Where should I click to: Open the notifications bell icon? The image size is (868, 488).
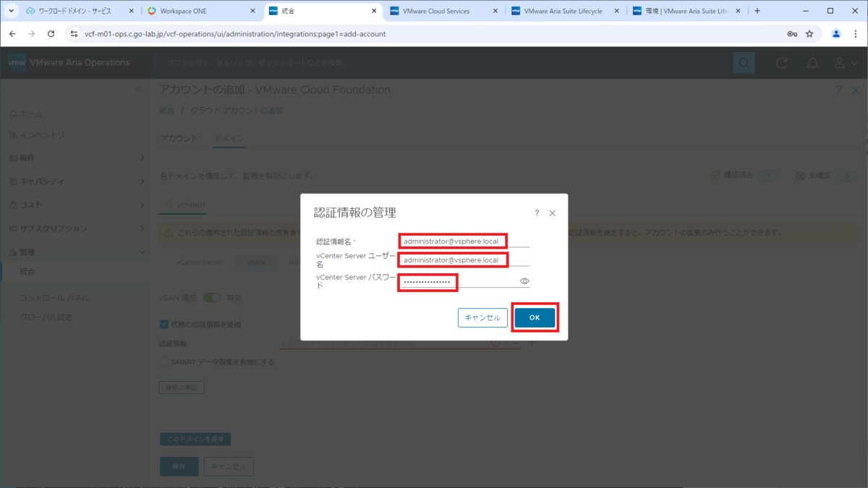click(x=813, y=63)
